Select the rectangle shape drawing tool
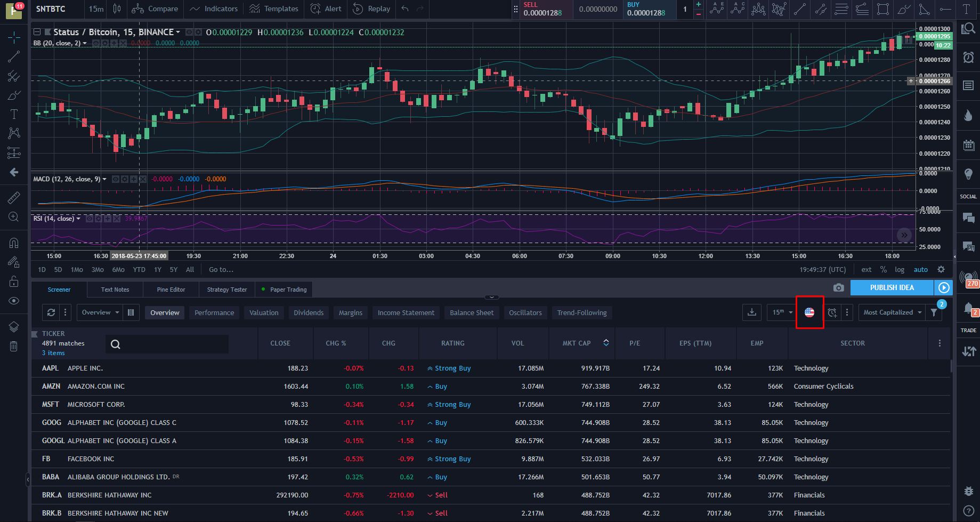 point(883,9)
